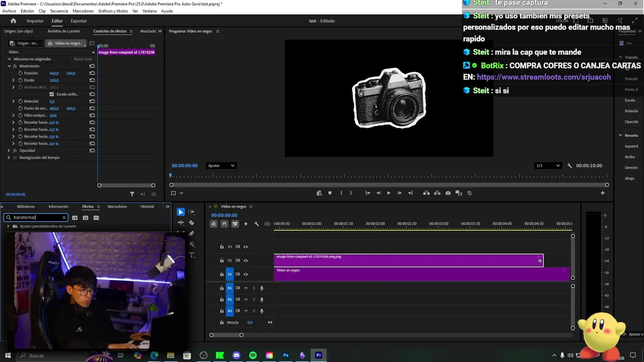Switch to Ámbitos de Lumetri tab
This screenshot has height=362, width=644.
(x=63, y=31)
